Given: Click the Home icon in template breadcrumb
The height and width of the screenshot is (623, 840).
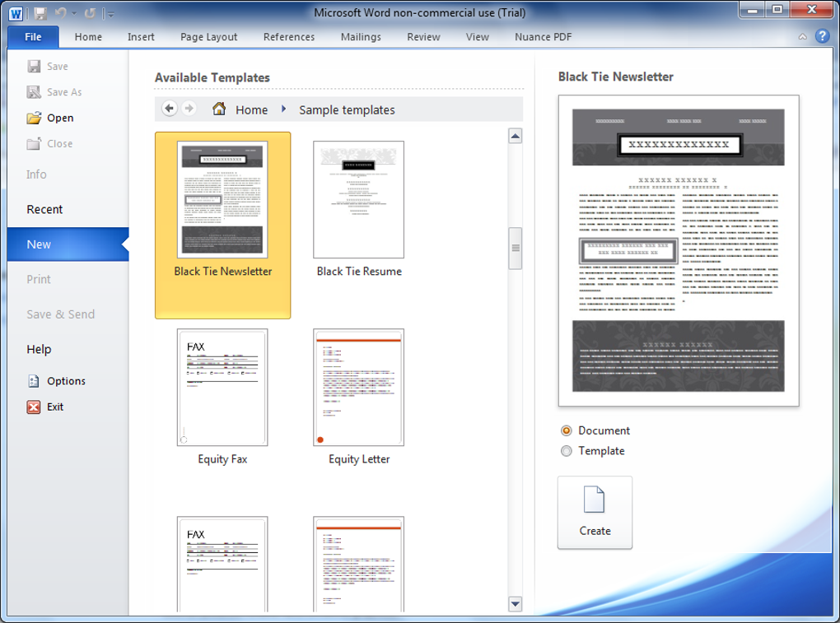Looking at the screenshot, I should click(219, 109).
